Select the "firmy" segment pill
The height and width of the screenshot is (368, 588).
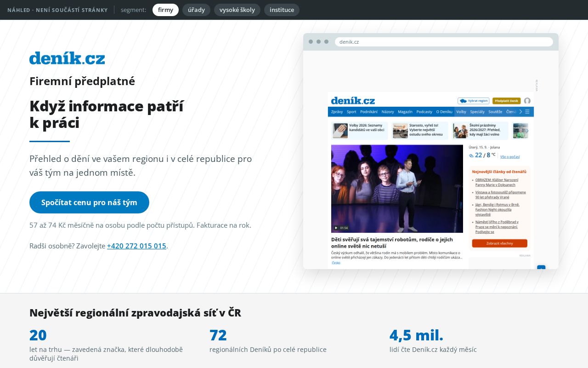[165, 10]
